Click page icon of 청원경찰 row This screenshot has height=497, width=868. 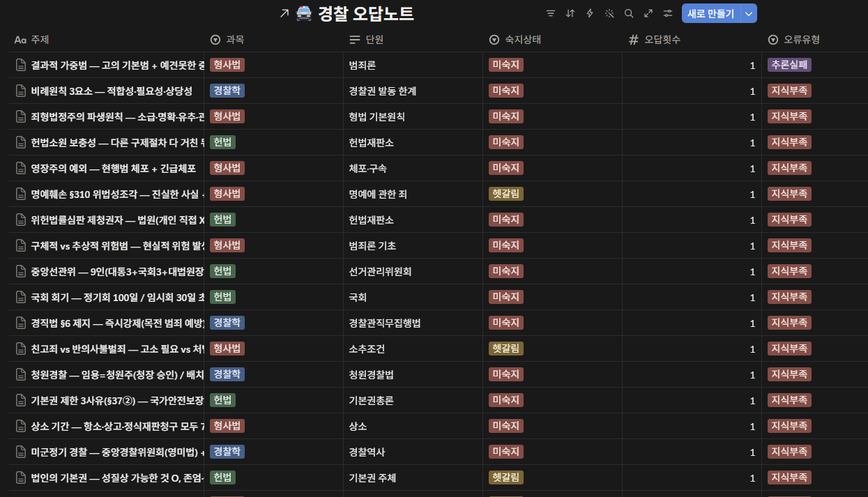coord(21,374)
